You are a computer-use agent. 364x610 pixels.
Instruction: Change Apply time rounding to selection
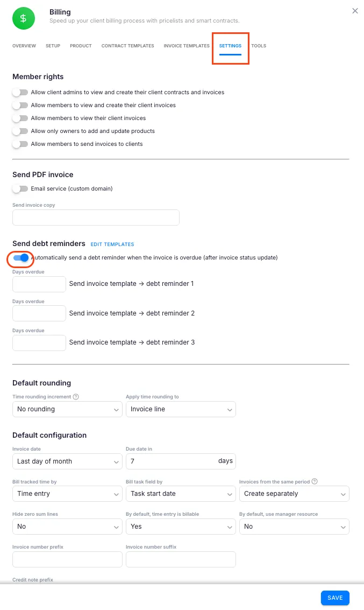tap(181, 409)
